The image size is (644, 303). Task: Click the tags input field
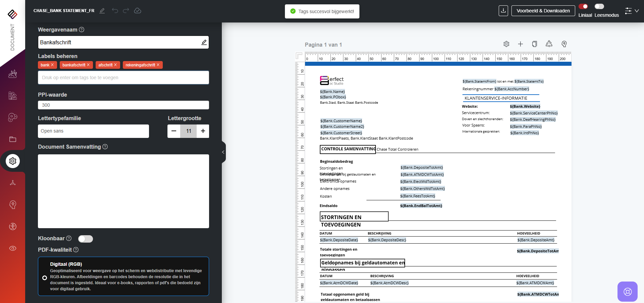(123, 78)
